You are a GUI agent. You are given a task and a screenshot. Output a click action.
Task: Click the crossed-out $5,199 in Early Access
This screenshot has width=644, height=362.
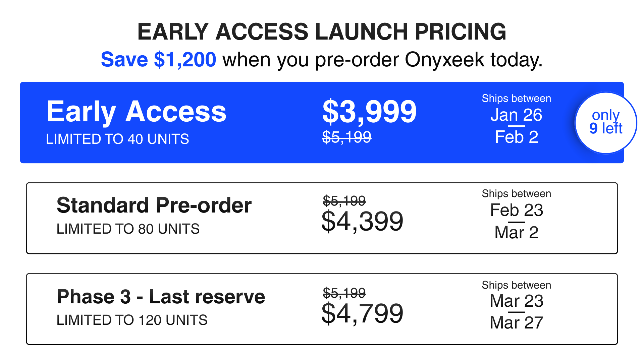point(346,137)
